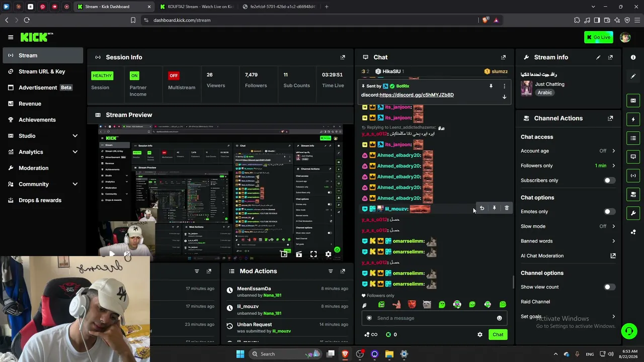Screen dimensions: 644x362
Task: Open the pinned message three-dot menu
Action: (x=504, y=86)
